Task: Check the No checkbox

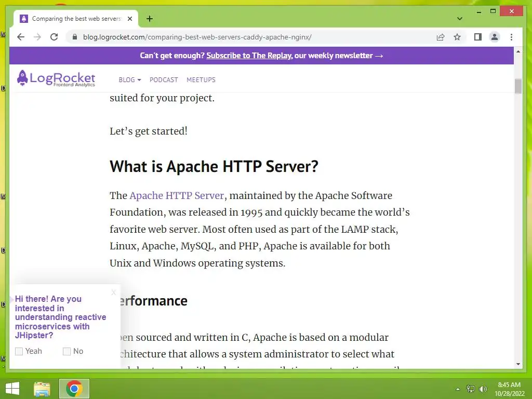Action: 67,351
